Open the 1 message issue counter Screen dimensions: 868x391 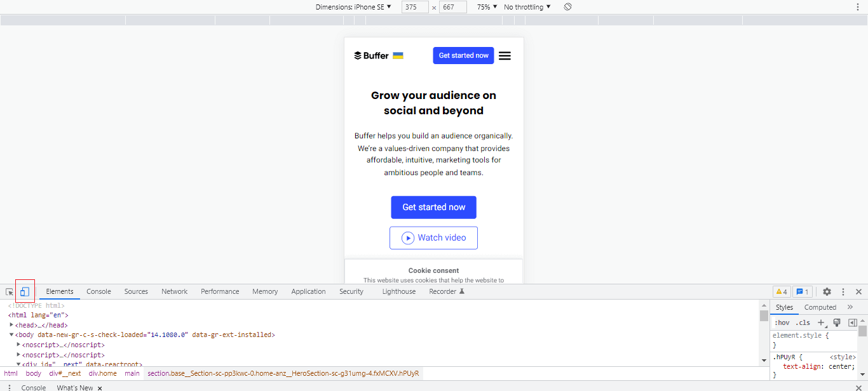(803, 291)
